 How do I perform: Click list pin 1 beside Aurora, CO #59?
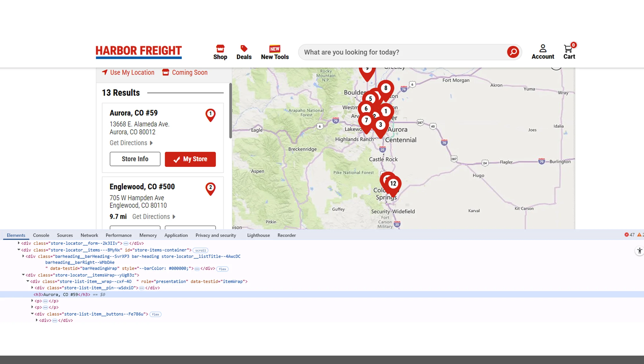[x=210, y=115]
